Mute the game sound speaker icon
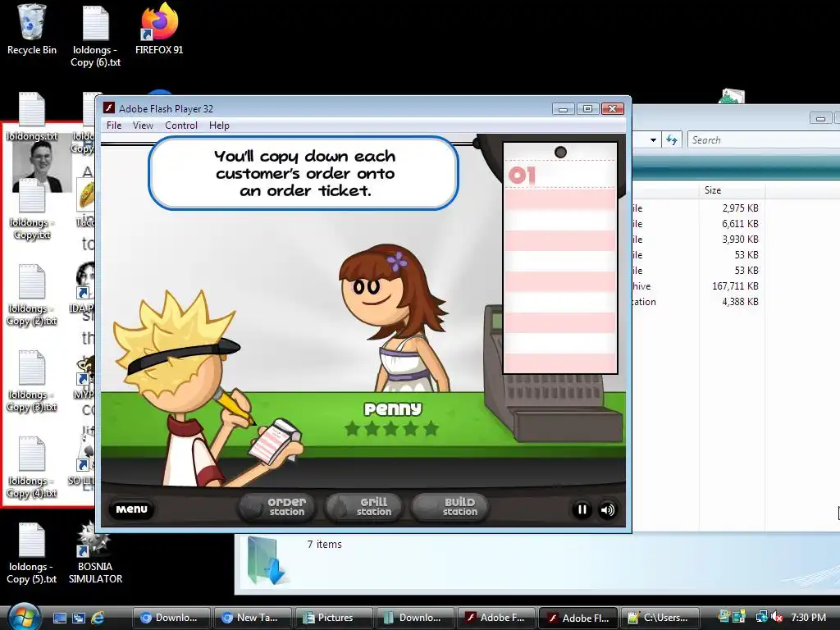The height and width of the screenshot is (630, 840). pyautogui.click(x=608, y=509)
